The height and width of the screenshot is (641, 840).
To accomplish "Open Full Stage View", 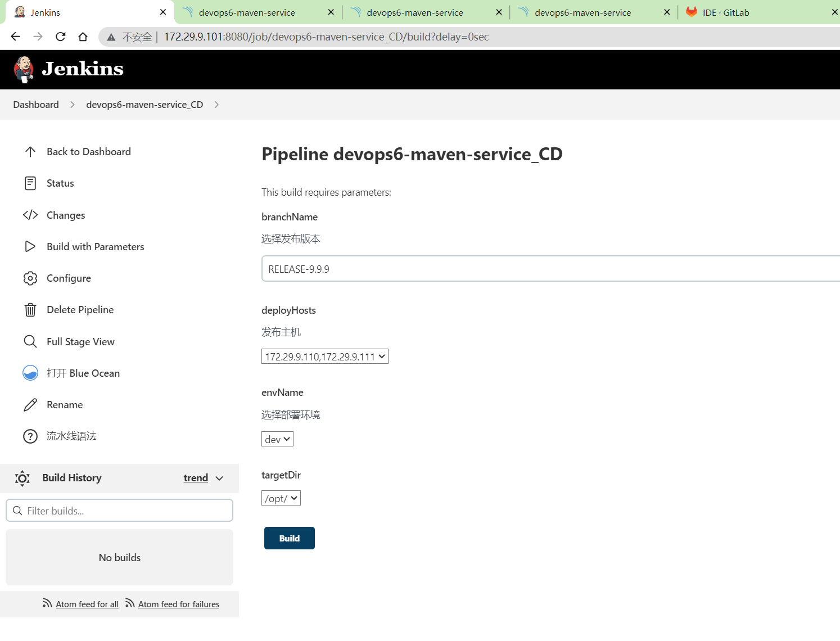I will click(x=80, y=341).
